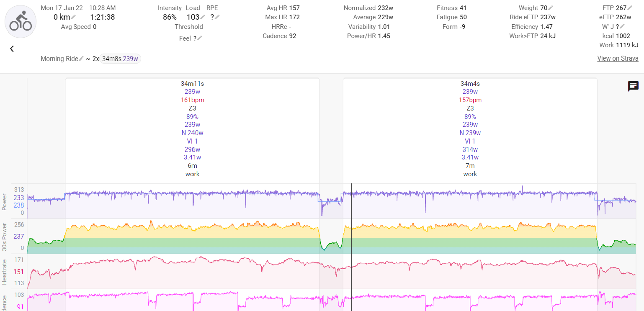
Task: Click the black vertical cursor line in Power chart
Action: (x=351, y=201)
